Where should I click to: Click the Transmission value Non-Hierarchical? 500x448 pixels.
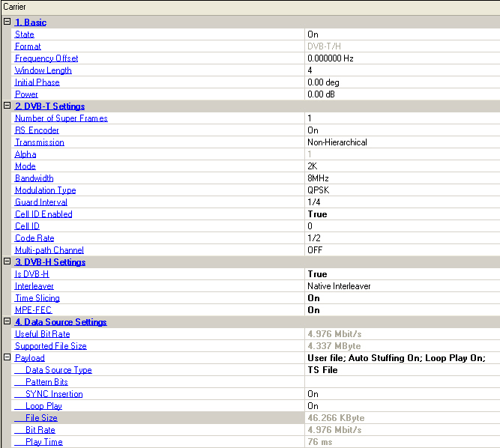coord(337,142)
